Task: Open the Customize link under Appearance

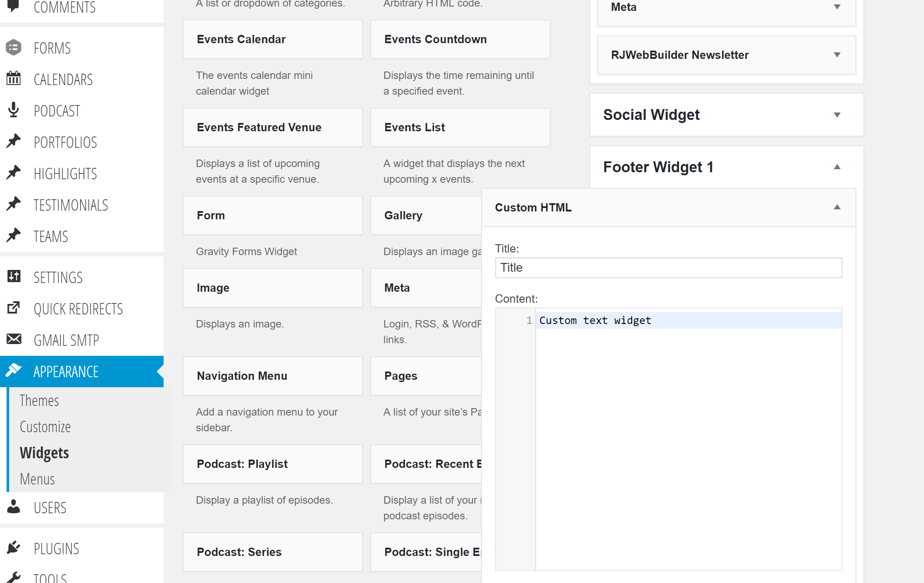Action: [x=45, y=426]
